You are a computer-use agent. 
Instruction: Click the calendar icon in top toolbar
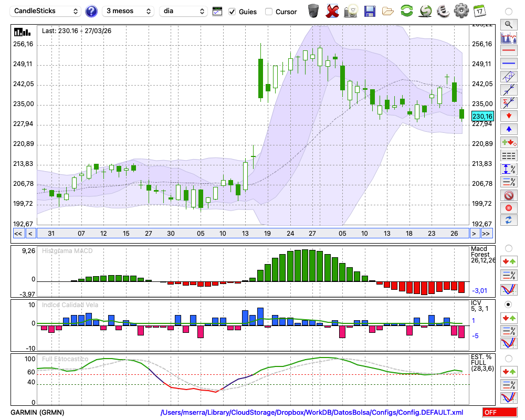pos(479,10)
